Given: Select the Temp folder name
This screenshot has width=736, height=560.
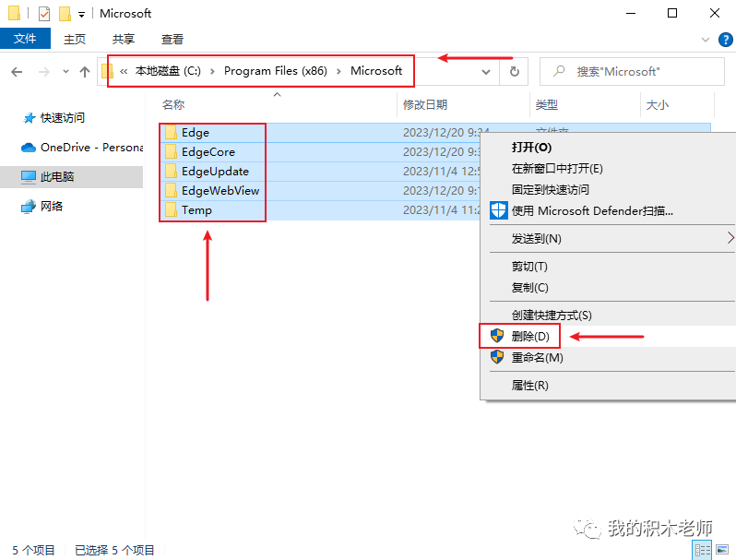Looking at the screenshot, I should [x=196, y=209].
